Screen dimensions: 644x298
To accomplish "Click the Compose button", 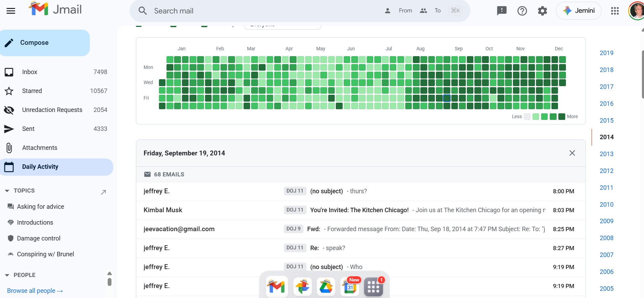I will point(45,43).
